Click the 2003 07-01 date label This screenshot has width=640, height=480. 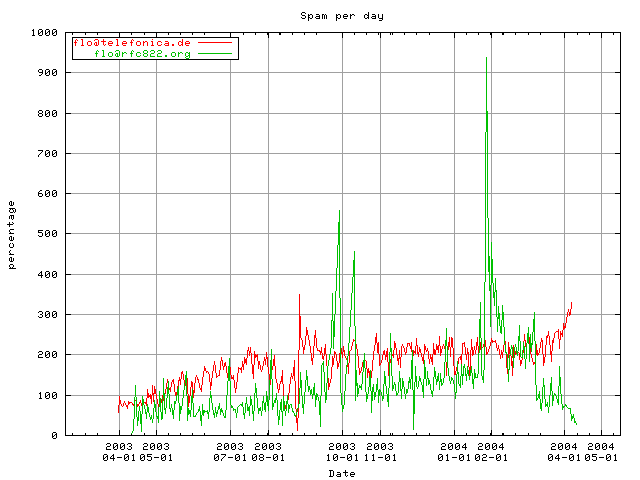pos(230,452)
